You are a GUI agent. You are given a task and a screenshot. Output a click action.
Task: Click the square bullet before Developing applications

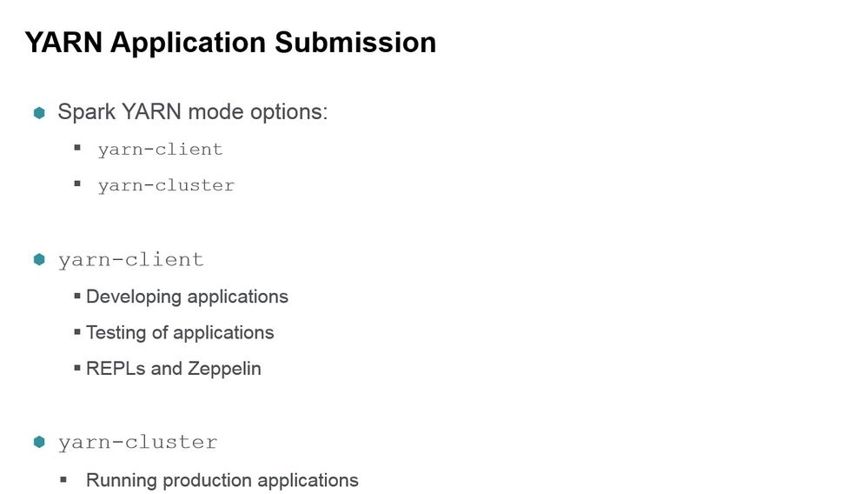tap(78, 297)
